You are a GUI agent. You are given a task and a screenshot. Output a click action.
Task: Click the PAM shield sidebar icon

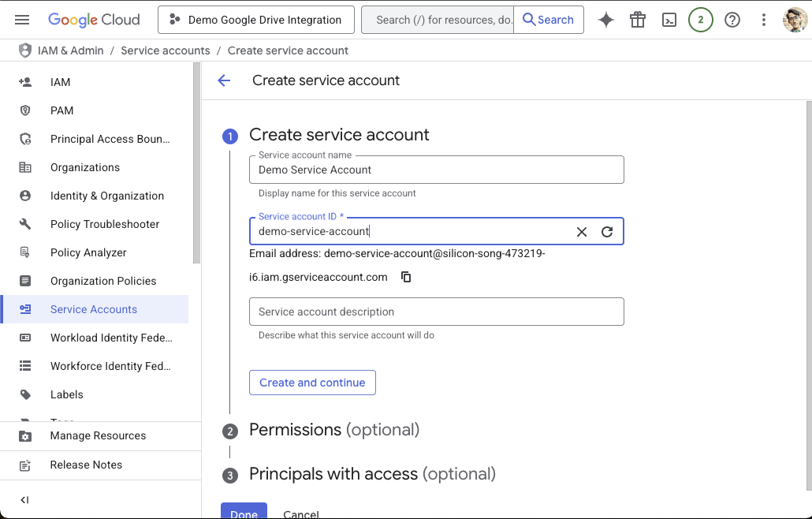click(25, 110)
